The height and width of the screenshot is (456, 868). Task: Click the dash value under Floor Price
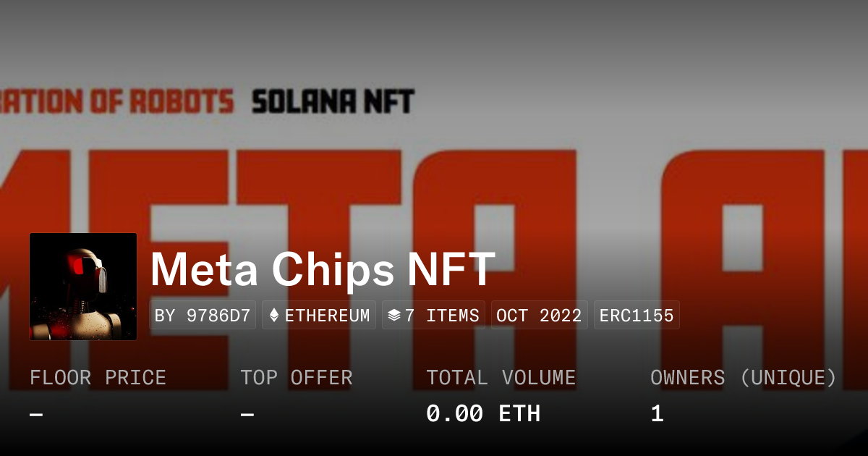coord(36,414)
